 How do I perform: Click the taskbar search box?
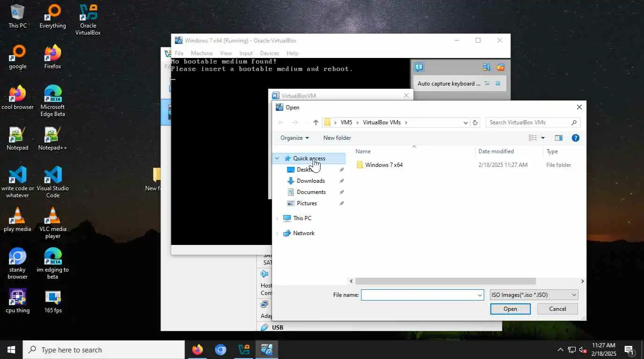(103, 350)
